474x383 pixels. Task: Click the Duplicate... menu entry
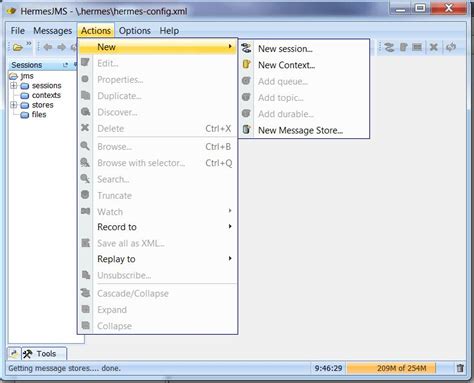click(x=157, y=96)
